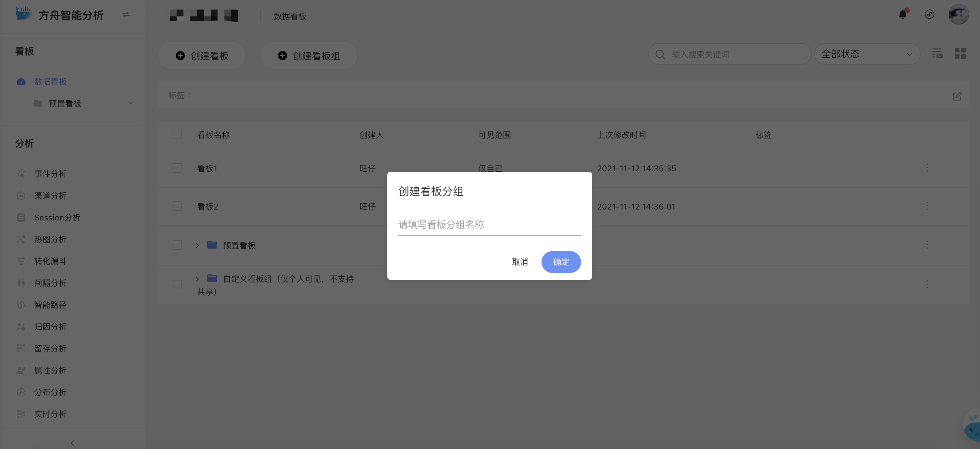Image resolution: width=980 pixels, height=449 pixels.
Task: Click the 留存分析 icon
Action: (x=21, y=348)
